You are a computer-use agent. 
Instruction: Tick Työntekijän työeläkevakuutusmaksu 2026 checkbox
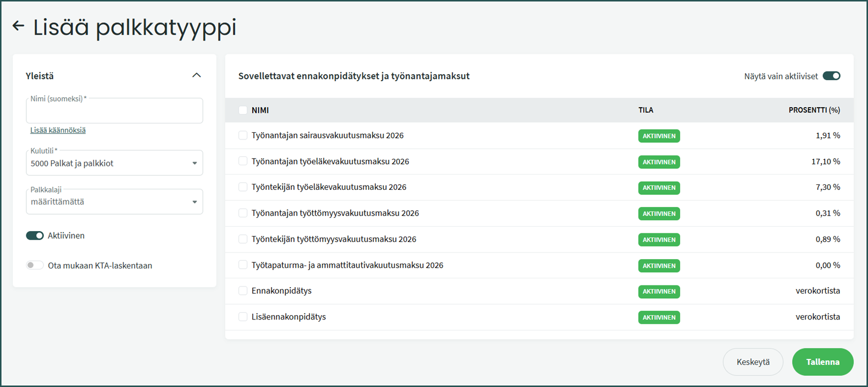click(243, 187)
